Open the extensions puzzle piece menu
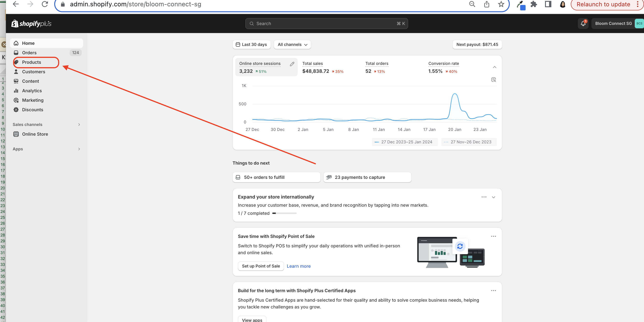 coord(534,4)
